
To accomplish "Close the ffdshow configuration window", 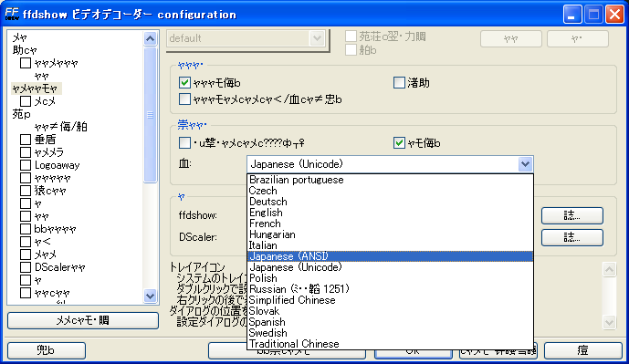I will click(x=614, y=15).
